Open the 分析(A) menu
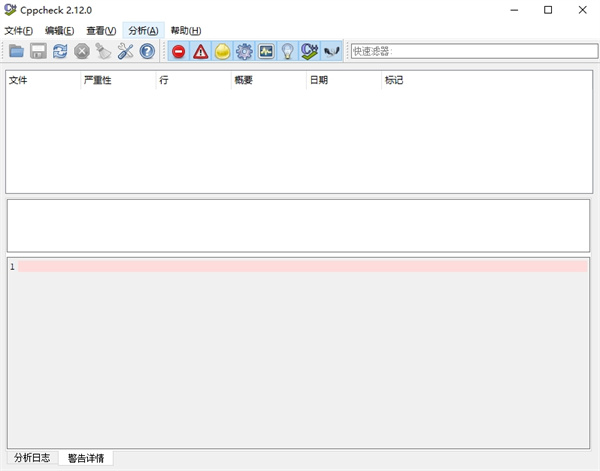 143,31
